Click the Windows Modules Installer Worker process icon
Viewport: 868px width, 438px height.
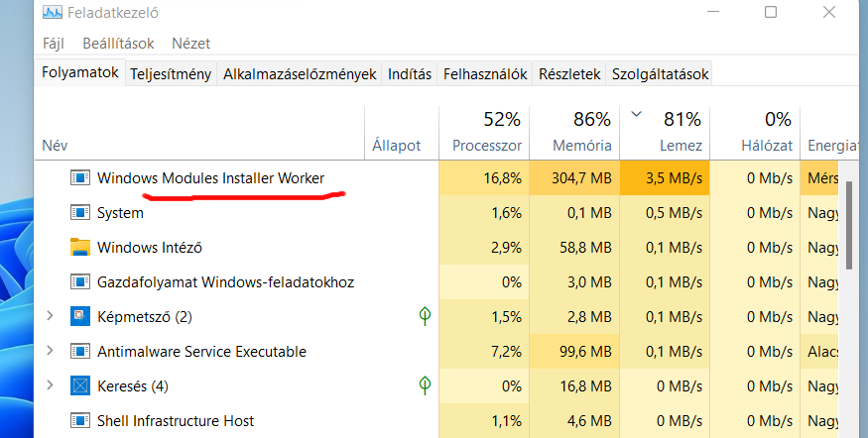click(x=80, y=178)
